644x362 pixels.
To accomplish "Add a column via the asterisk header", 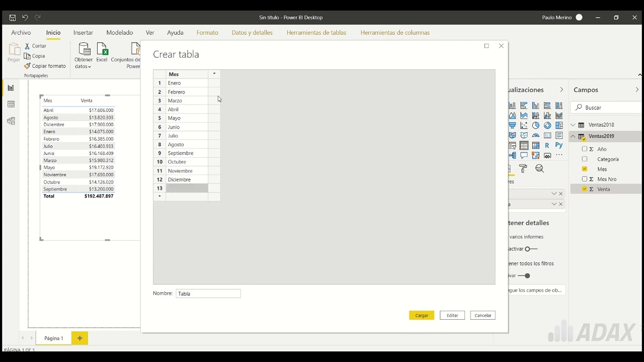I will click(214, 74).
